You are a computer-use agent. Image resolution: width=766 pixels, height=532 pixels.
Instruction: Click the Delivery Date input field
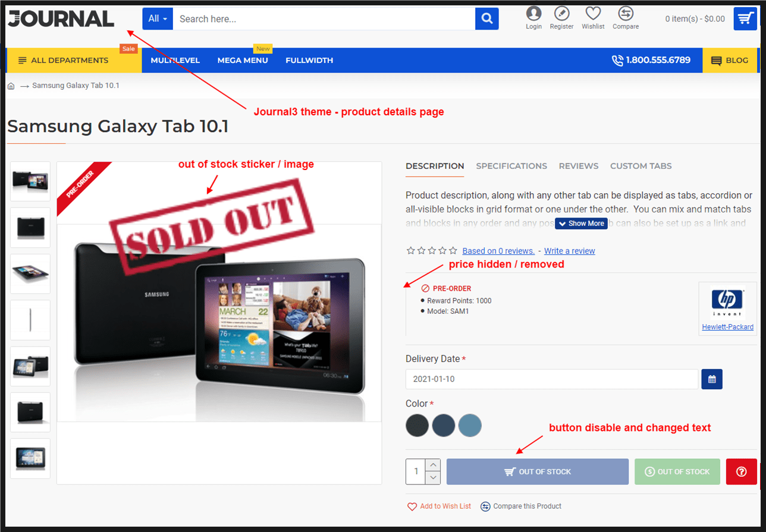coord(551,379)
